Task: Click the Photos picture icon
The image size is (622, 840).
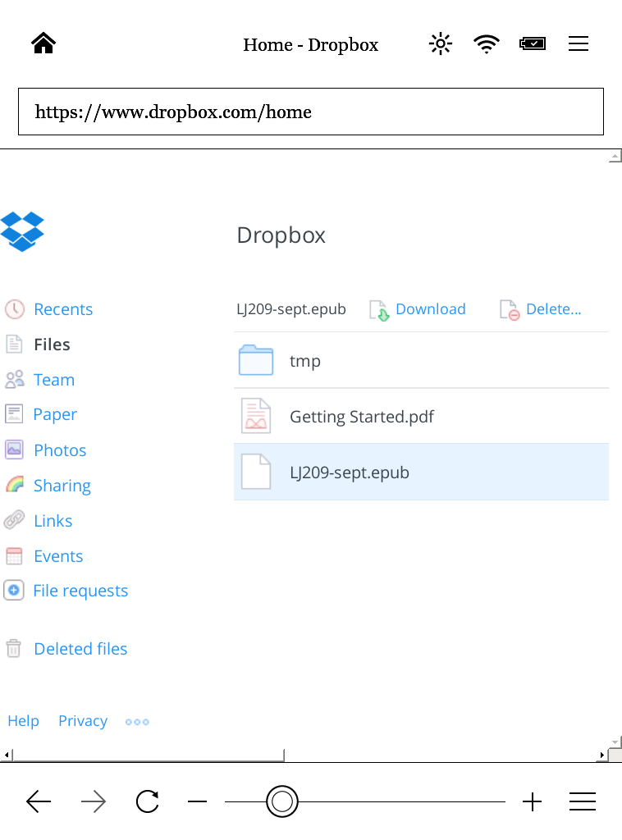Action: click(14, 450)
